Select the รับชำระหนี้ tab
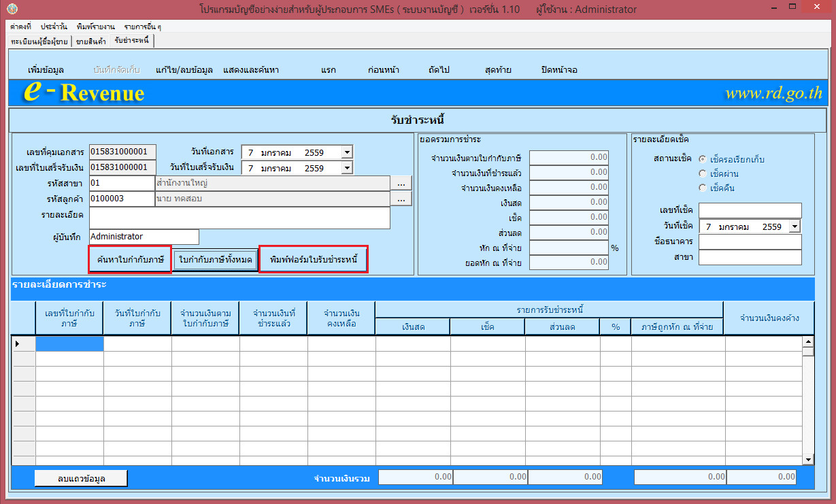The image size is (836, 504). click(131, 41)
